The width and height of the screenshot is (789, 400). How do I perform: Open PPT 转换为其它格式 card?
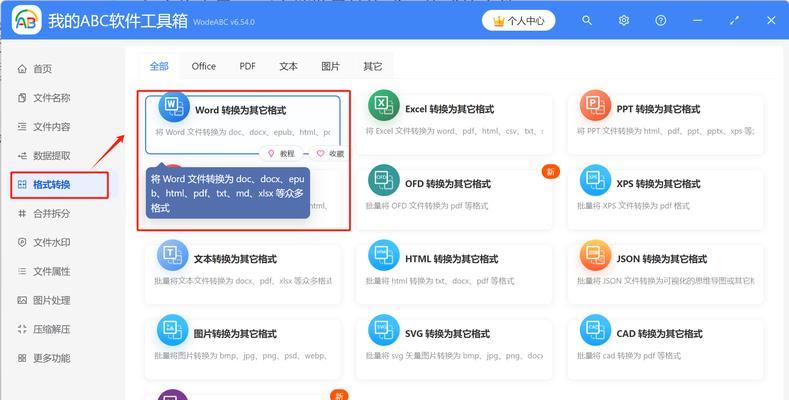[665, 124]
